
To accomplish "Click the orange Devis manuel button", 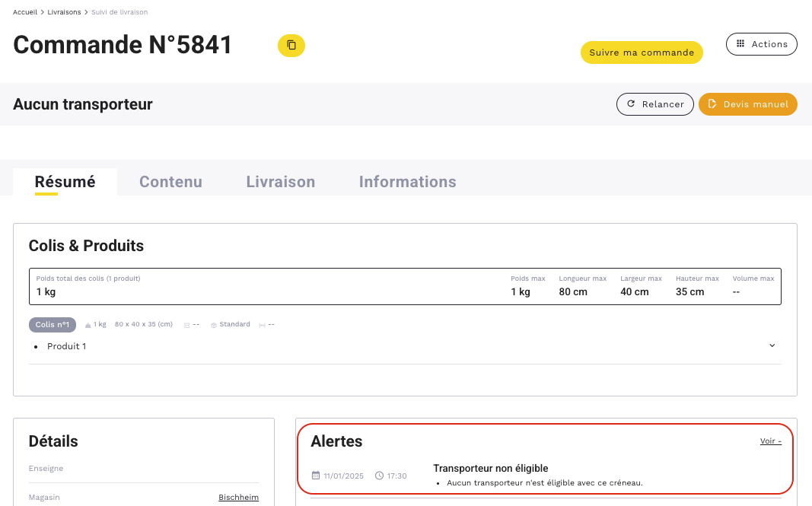I will coord(747,104).
